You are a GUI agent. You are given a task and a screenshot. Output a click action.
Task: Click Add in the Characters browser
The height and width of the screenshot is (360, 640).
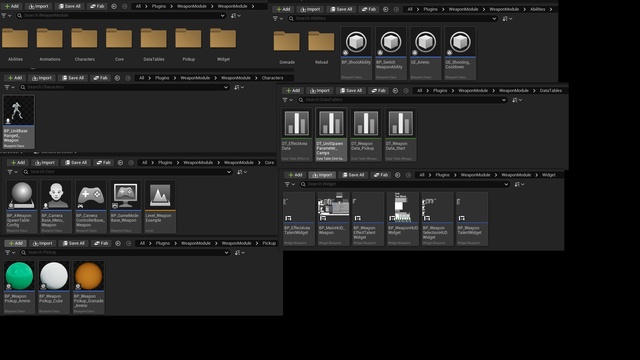(x=15, y=78)
